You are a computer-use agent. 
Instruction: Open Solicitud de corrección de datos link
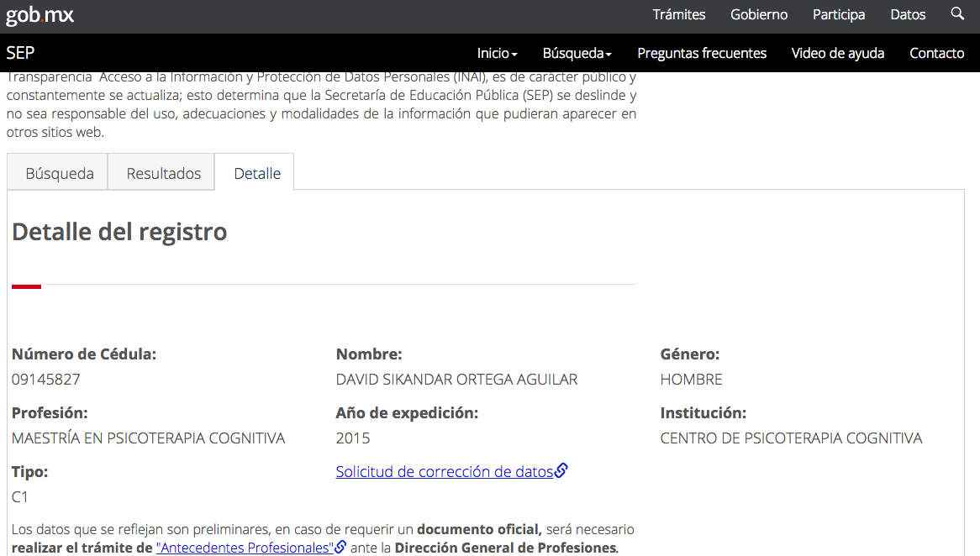point(445,471)
